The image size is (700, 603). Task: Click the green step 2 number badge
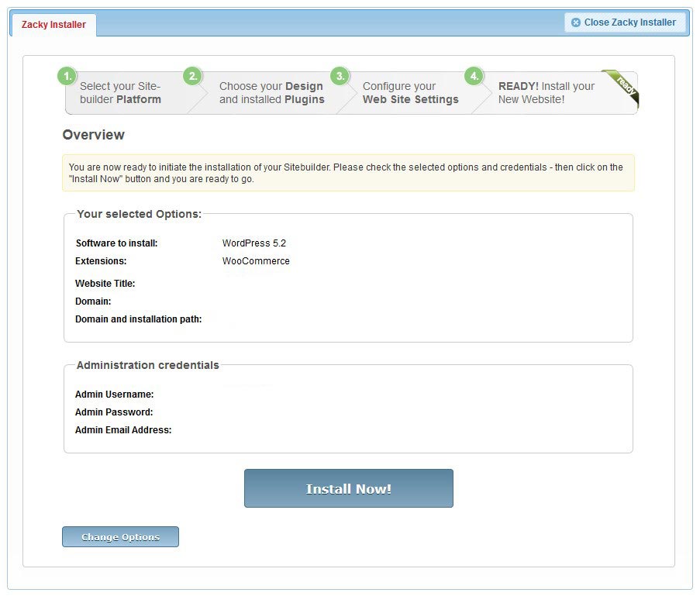click(x=192, y=77)
